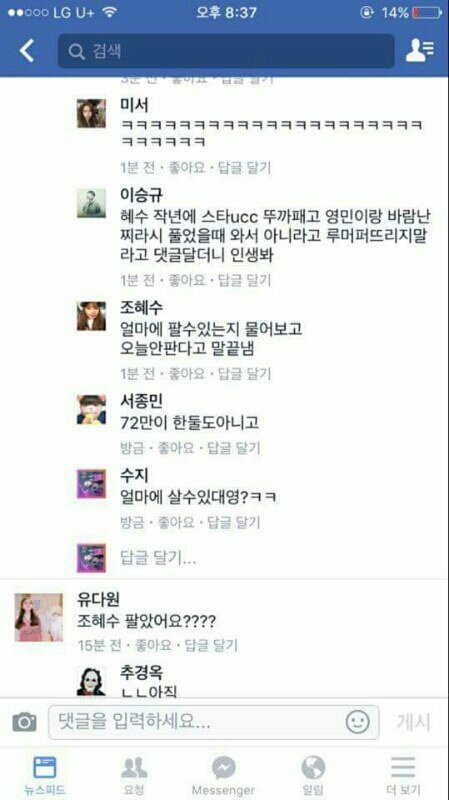The width and height of the screenshot is (449, 800).
Task: Open the 더 보기 menu icon
Action: tap(403, 767)
